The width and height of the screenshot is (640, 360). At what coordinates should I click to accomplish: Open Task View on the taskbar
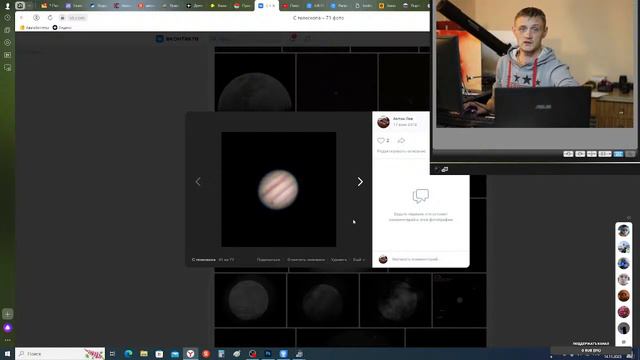click(x=112, y=353)
